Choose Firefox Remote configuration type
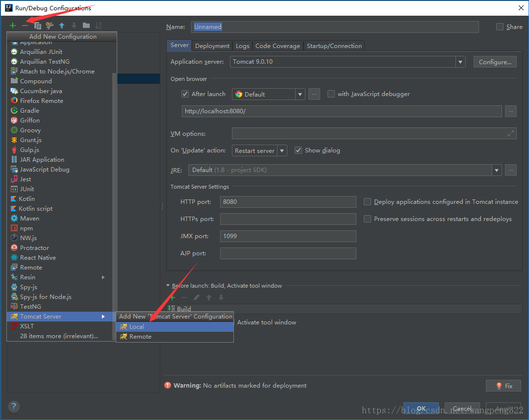529x420 pixels. click(59, 101)
